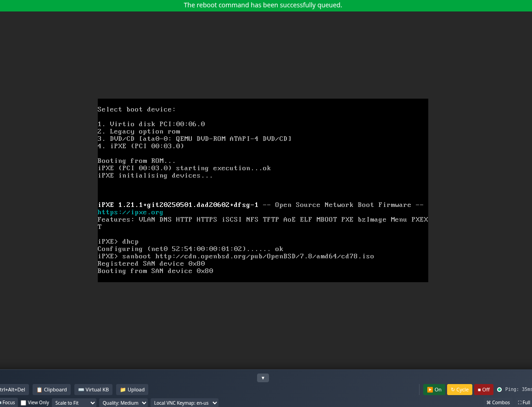Change Quality from Medium setting
This screenshot has height=407, width=532.
(123, 402)
